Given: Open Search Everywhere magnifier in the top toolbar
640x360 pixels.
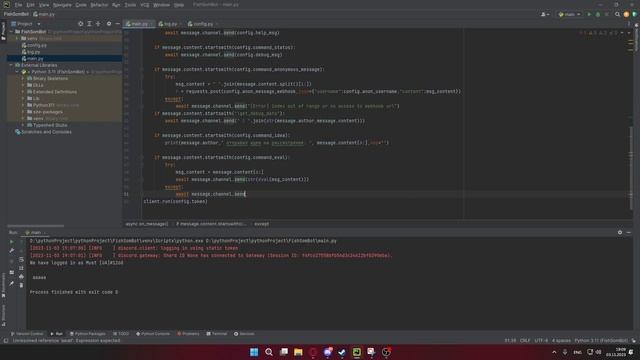Looking at the screenshot, I should point(618,14).
